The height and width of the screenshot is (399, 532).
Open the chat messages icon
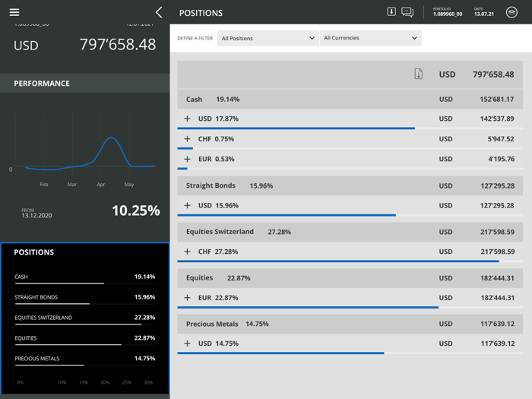(x=407, y=12)
